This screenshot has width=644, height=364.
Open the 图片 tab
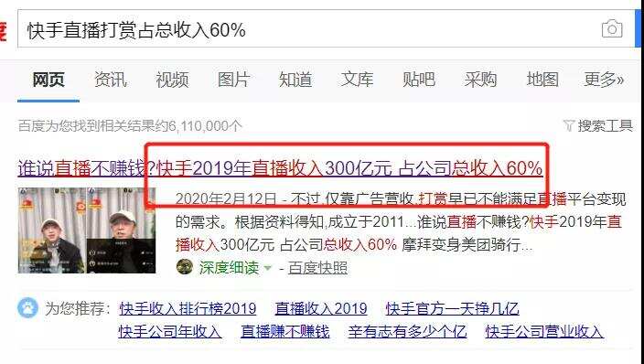[x=233, y=80]
